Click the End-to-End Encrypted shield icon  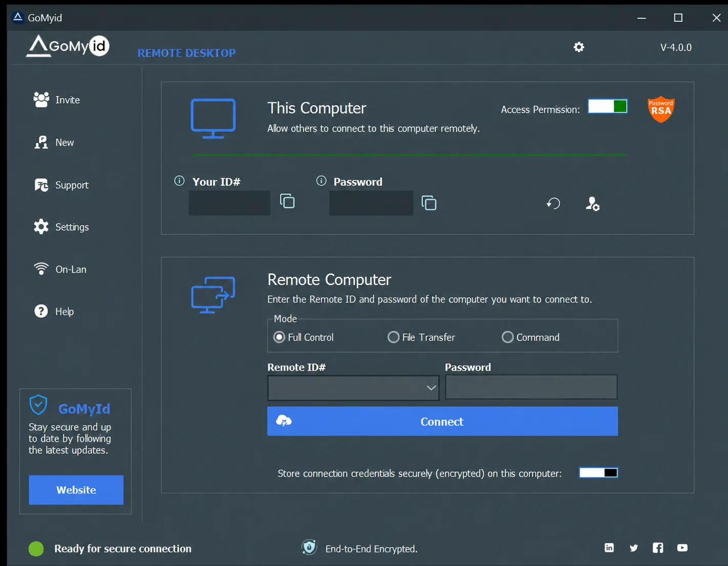309,548
